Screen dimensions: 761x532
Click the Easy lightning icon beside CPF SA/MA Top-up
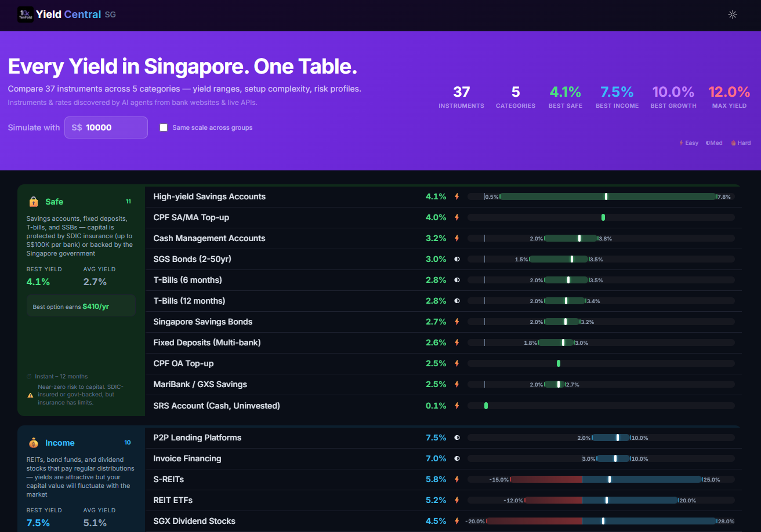pos(456,217)
